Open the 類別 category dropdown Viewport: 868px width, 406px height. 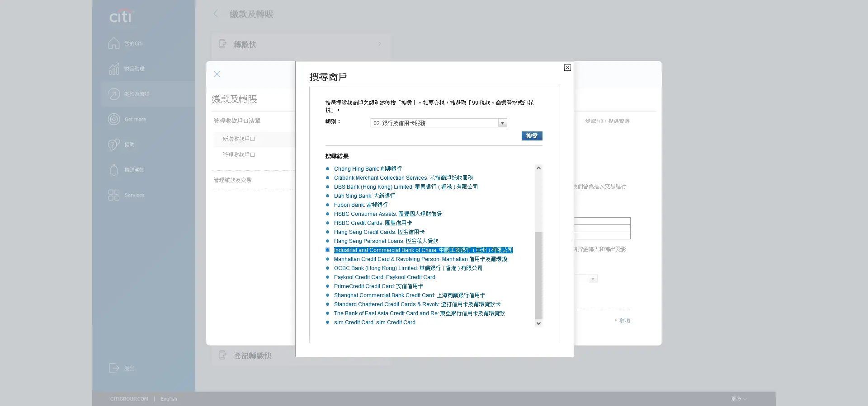click(x=439, y=123)
